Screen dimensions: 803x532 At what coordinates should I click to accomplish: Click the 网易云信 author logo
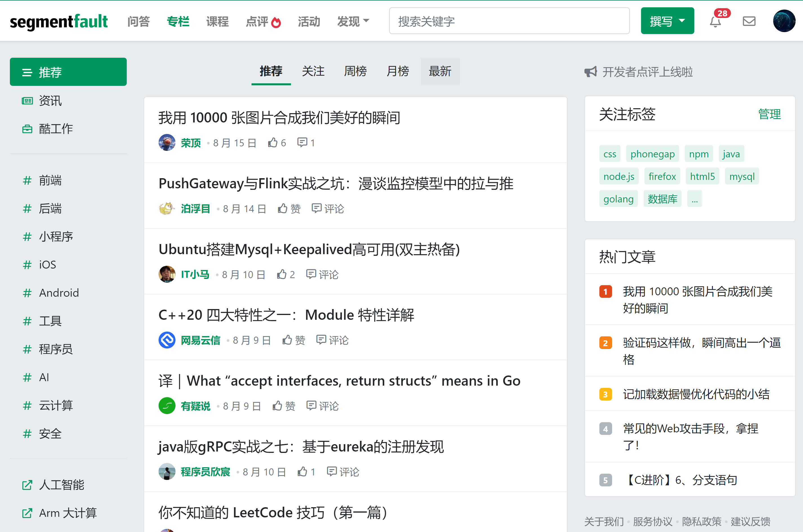coord(167,340)
